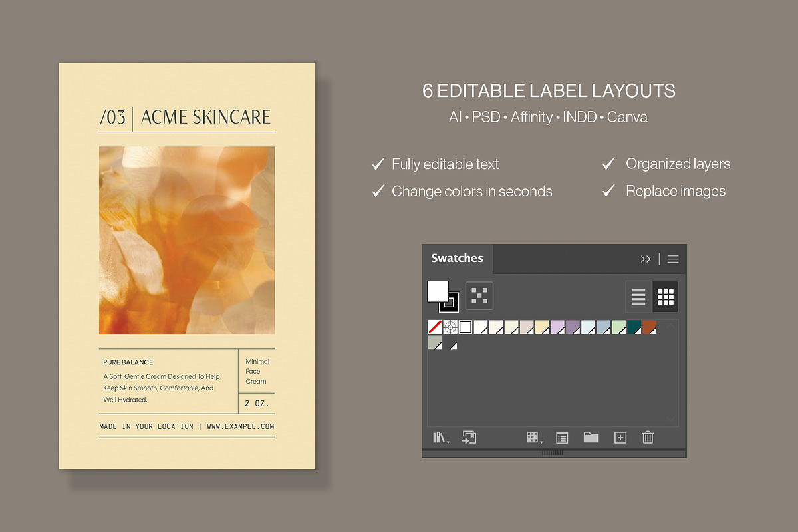Click the swatch list scroll-down arrow
The height and width of the screenshot is (532, 798).
(670, 418)
